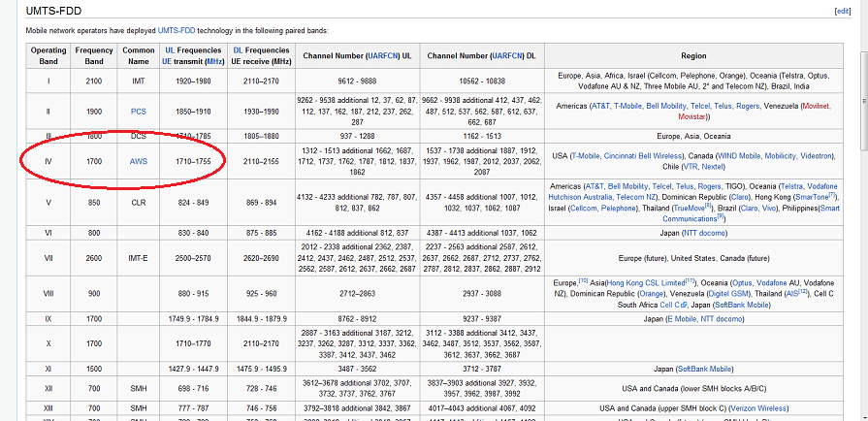The width and height of the screenshot is (868, 421).
Task: Open Cincinnati Bell Wireless link
Action: coord(642,156)
